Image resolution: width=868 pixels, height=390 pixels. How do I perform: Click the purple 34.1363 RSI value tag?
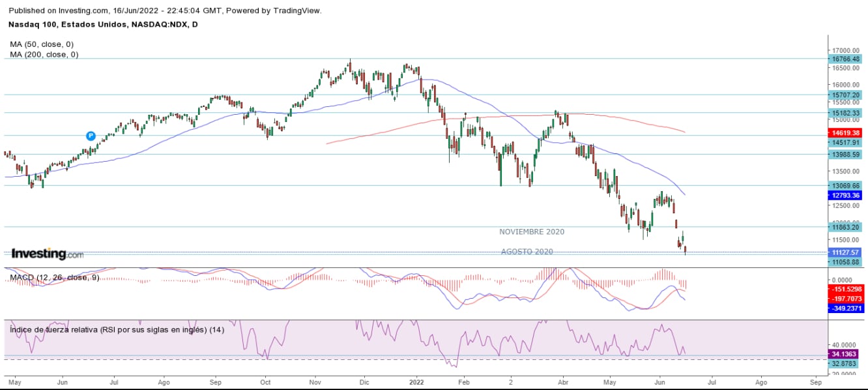pyautogui.click(x=845, y=354)
